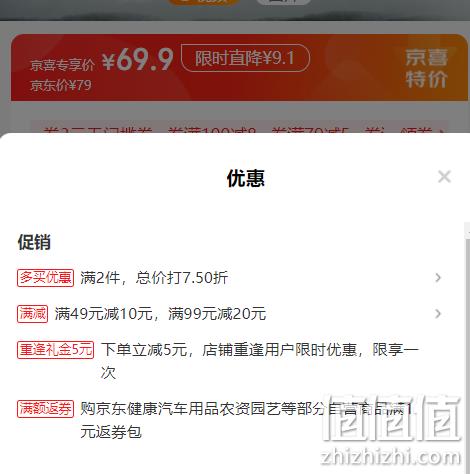470x474 pixels.
Task: Click the 促销 section heading
Action: [x=34, y=242]
